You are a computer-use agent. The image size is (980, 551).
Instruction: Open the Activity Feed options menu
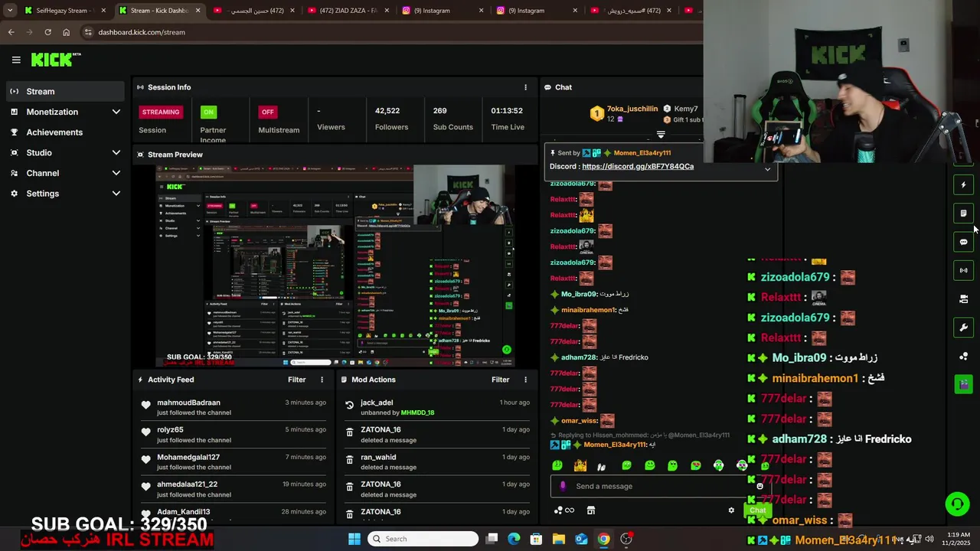click(322, 380)
